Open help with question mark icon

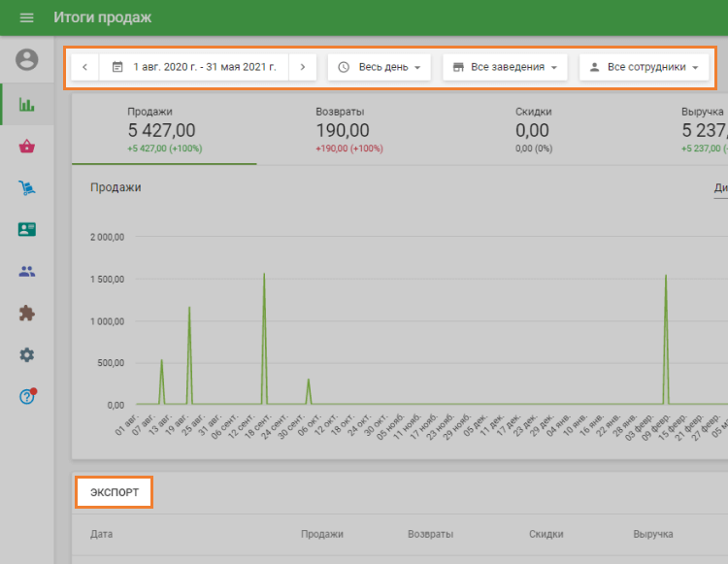click(27, 397)
